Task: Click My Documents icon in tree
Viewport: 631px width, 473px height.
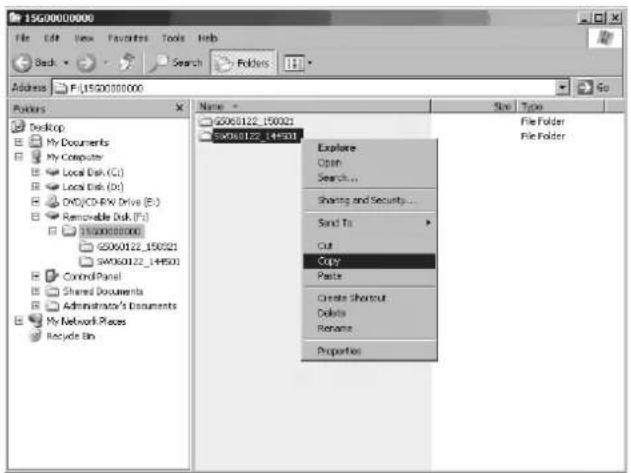Action: click(36, 142)
